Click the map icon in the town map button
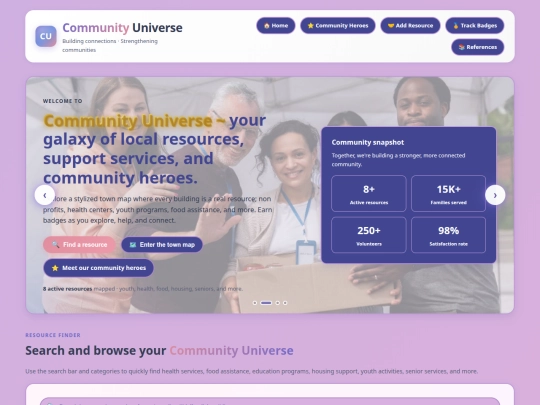The width and height of the screenshot is (540, 405). (133, 245)
